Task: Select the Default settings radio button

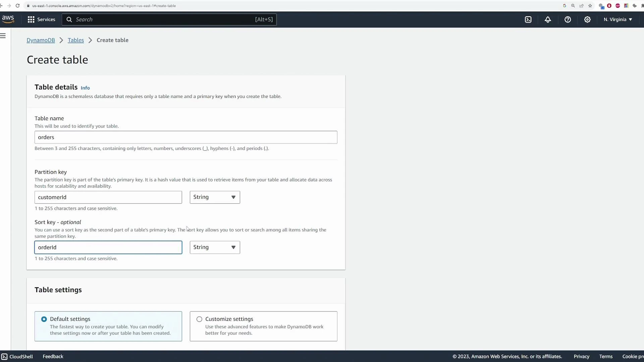Action: 44,319
